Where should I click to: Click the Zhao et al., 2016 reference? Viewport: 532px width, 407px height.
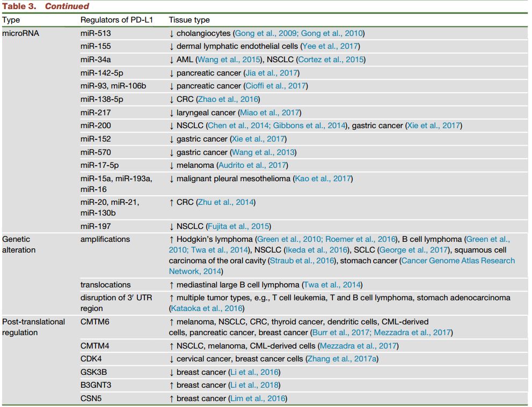pos(228,99)
